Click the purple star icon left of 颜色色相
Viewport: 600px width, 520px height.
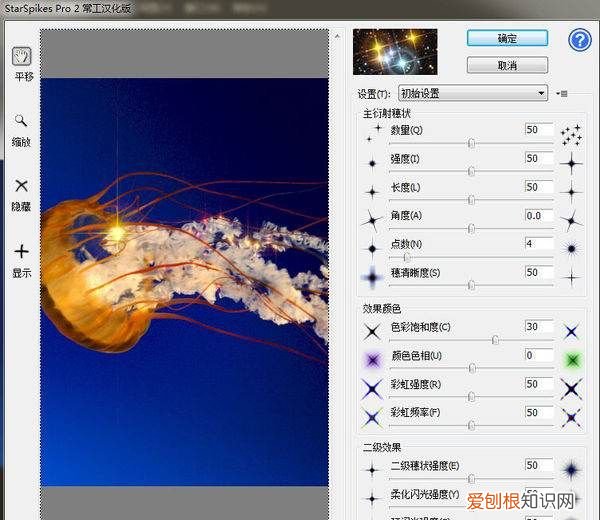(x=372, y=359)
